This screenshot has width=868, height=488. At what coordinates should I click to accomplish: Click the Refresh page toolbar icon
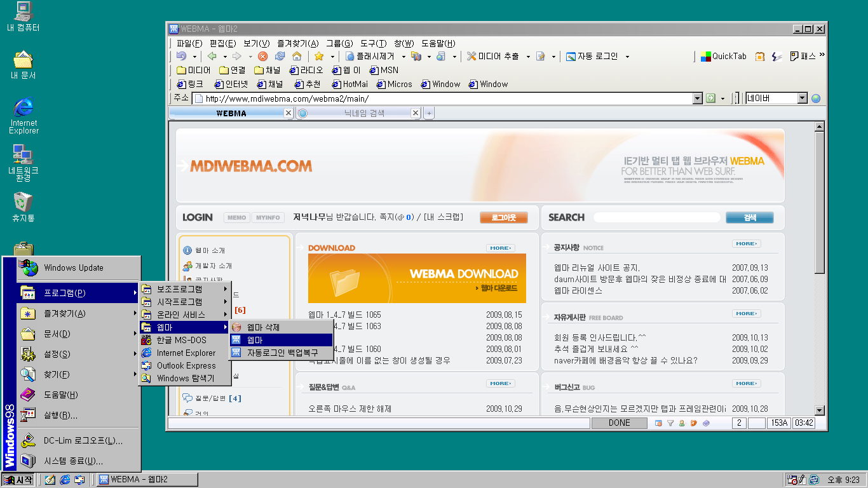point(280,57)
